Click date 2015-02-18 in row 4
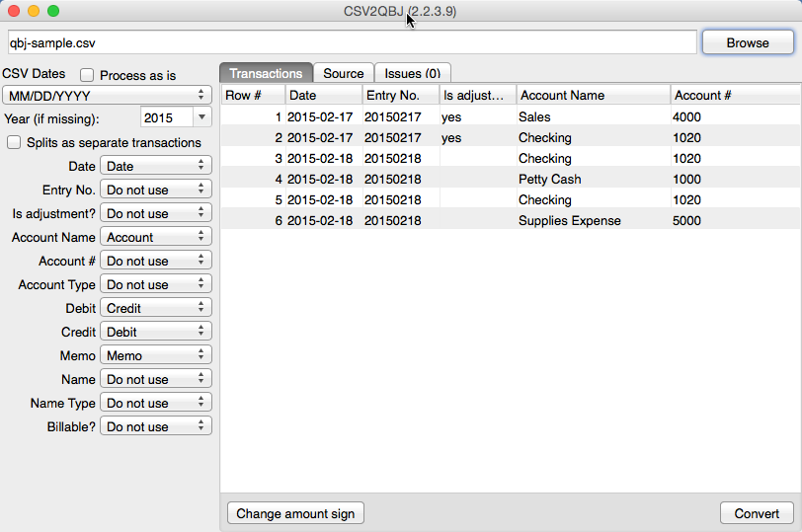 point(324,179)
